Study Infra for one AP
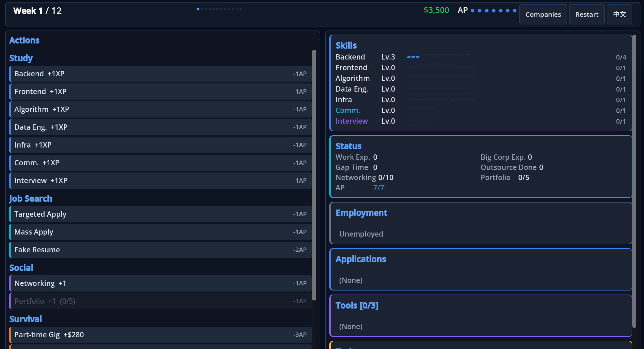This screenshot has height=349, width=644. tap(160, 145)
